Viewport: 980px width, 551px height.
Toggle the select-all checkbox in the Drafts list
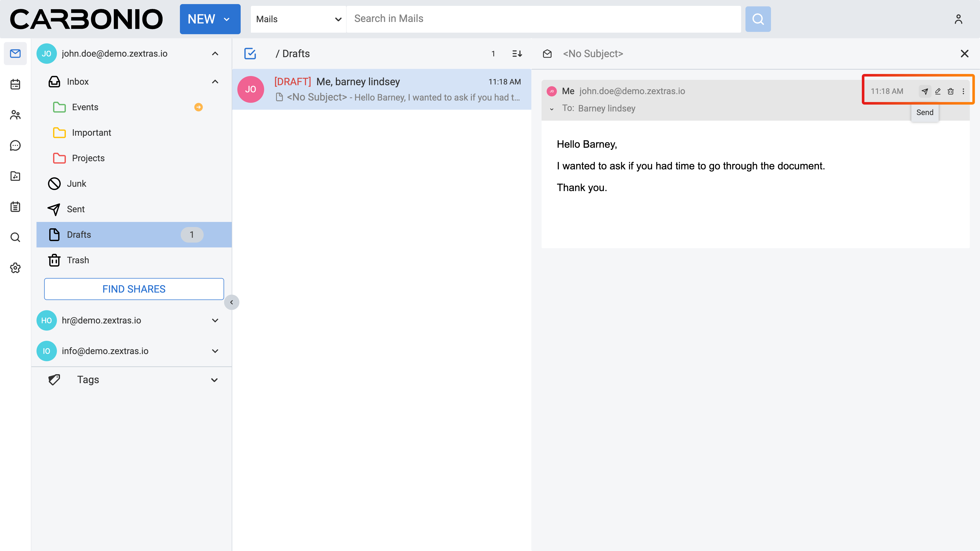click(250, 54)
